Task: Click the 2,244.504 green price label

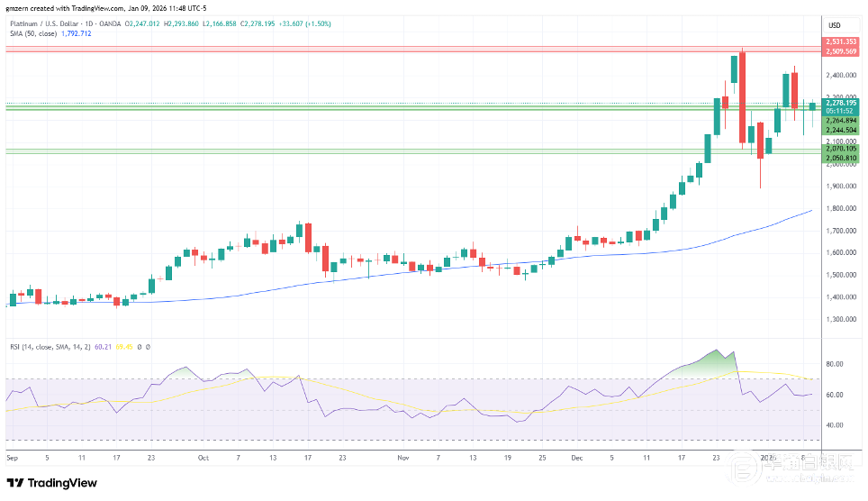Action: coord(839,130)
